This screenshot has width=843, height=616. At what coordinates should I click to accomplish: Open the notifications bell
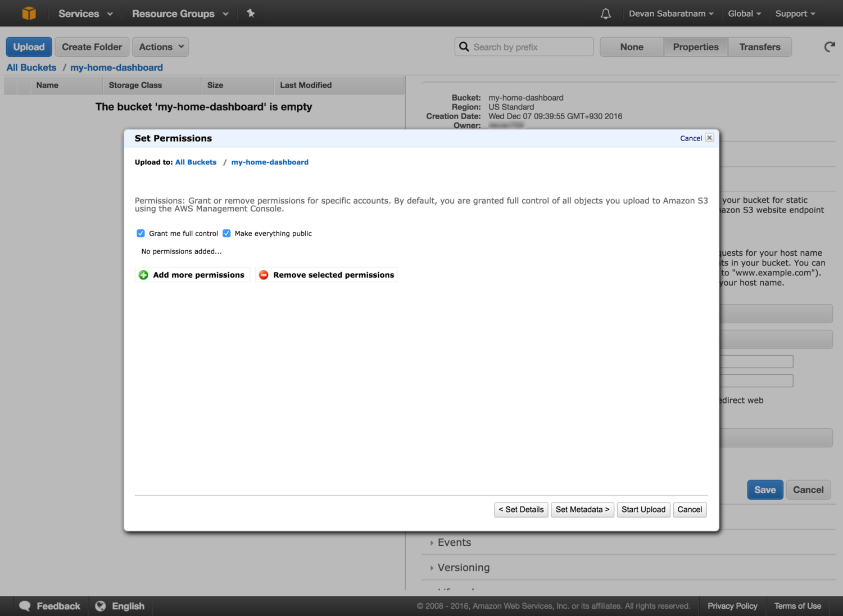pyautogui.click(x=605, y=13)
